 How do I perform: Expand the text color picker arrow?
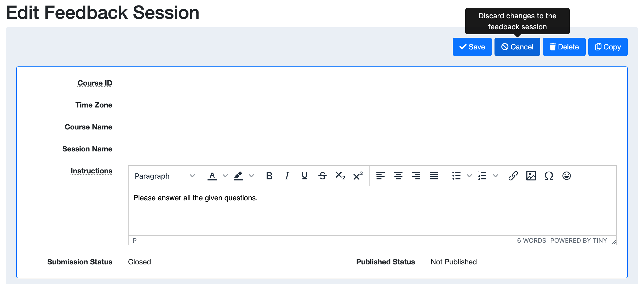tap(225, 176)
